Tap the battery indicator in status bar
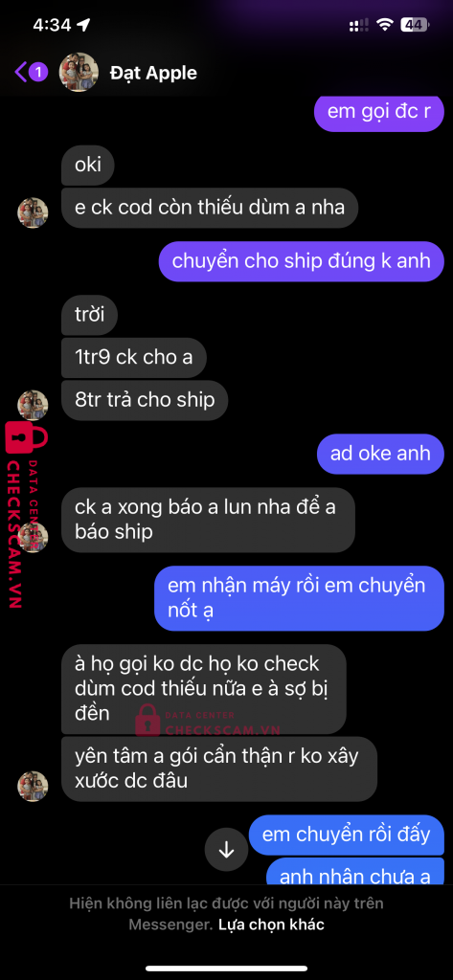The image size is (453, 980). pyautogui.click(x=415, y=25)
